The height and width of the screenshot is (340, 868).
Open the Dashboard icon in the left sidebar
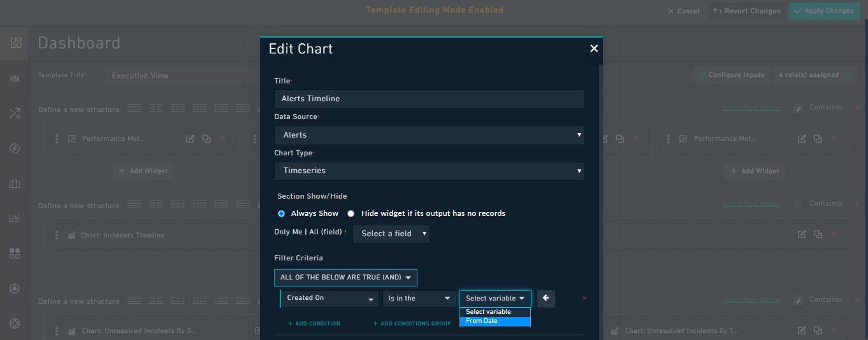pos(16,43)
